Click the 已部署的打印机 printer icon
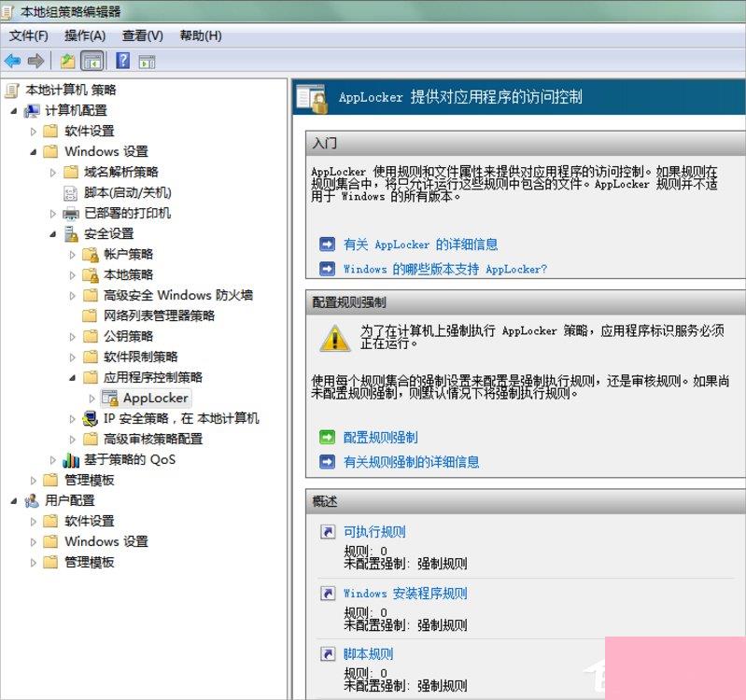This screenshot has width=746, height=700. [71, 214]
